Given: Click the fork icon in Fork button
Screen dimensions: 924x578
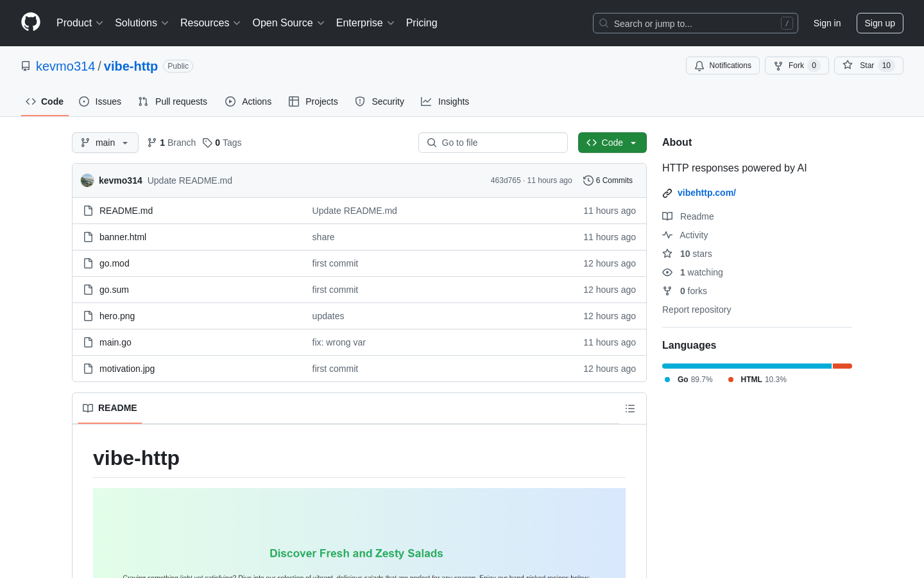Looking at the screenshot, I should 778,66.
